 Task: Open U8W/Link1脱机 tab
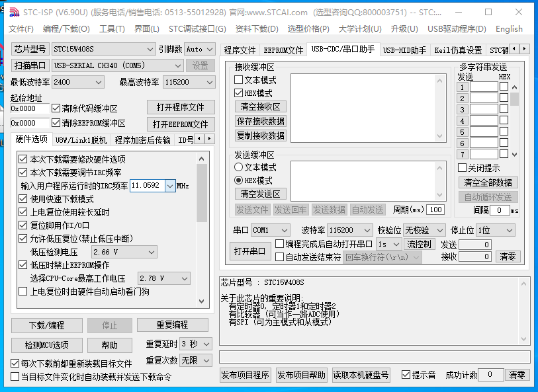point(81,139)
